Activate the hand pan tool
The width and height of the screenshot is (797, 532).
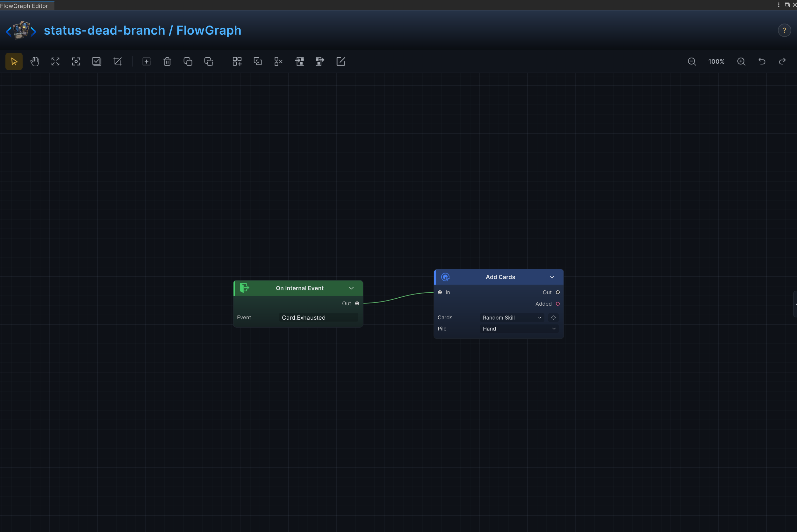35,61
